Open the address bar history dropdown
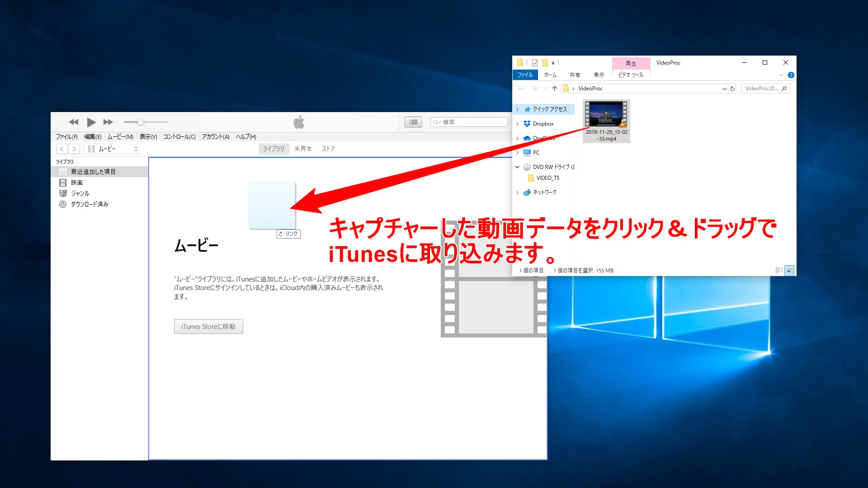The image size is (868, 488). [724, 89]
